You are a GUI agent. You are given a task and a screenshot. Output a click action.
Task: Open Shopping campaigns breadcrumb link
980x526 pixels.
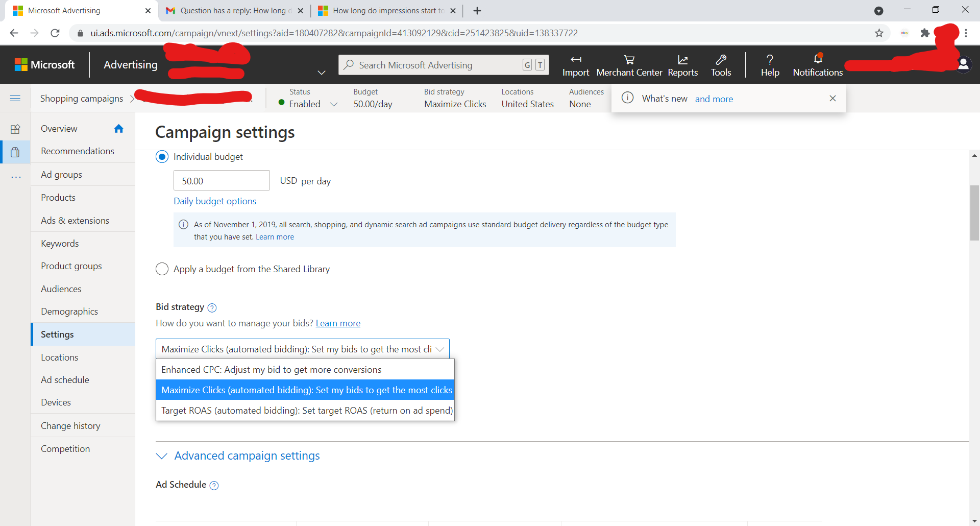pyautogui.click(x=82, y=99)
